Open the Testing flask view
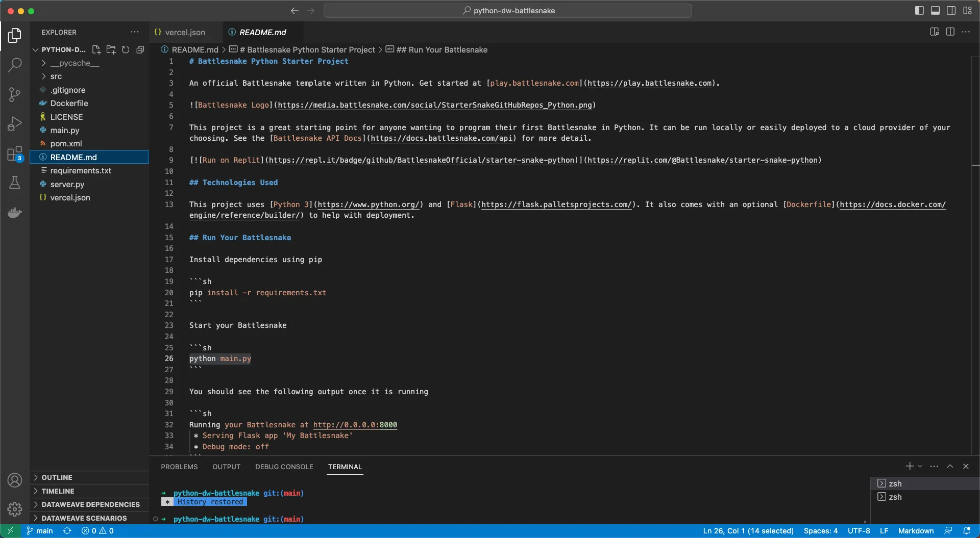This screenshot has height=538, width=980. (15, 183)
